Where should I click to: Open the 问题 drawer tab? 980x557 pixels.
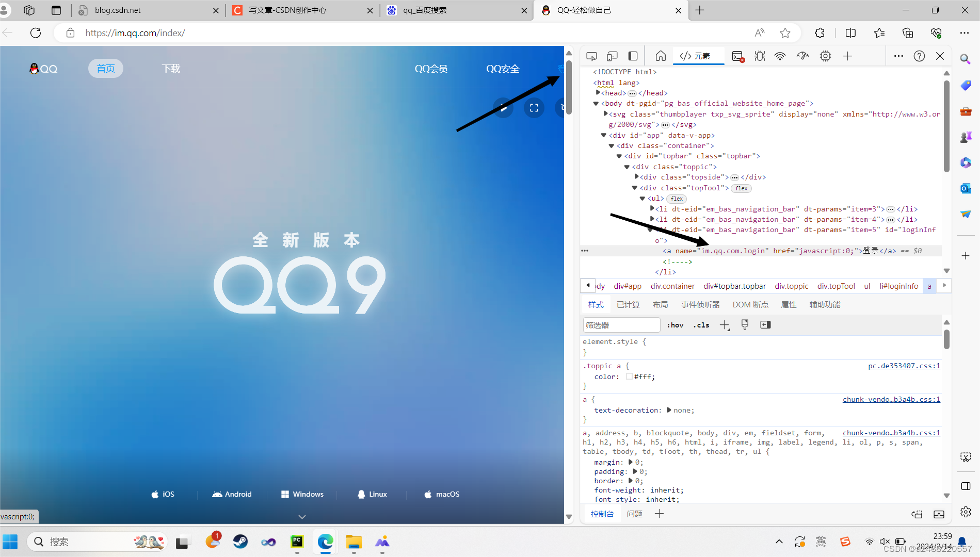(x=634, y=514)
